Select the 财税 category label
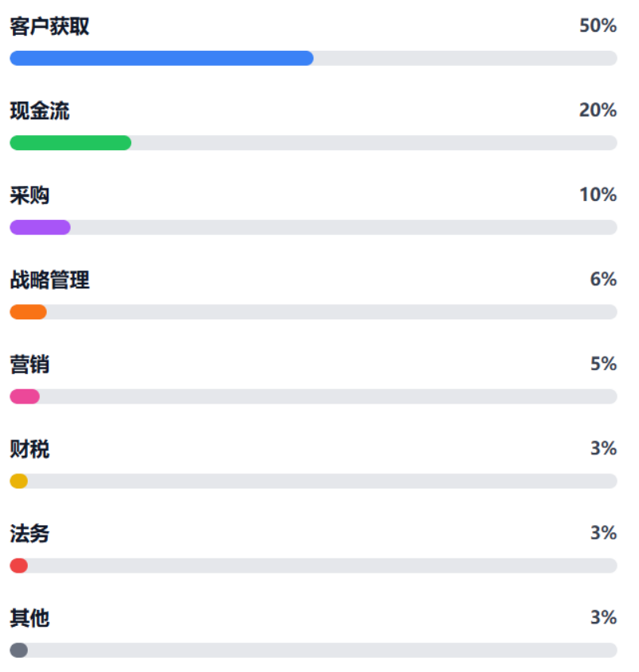The width and height of the screenshot is (639, 672). click(x=29, y=449)
